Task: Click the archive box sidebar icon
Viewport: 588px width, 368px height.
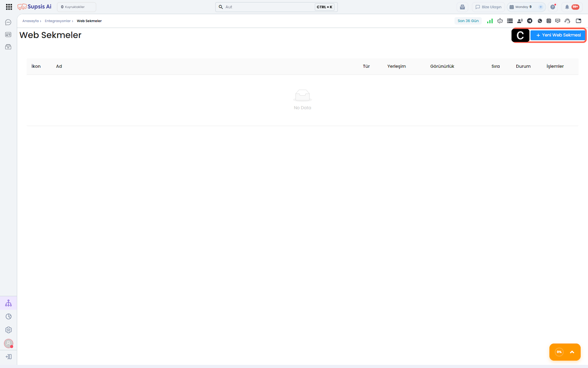Action: click(x=8, y=47)
